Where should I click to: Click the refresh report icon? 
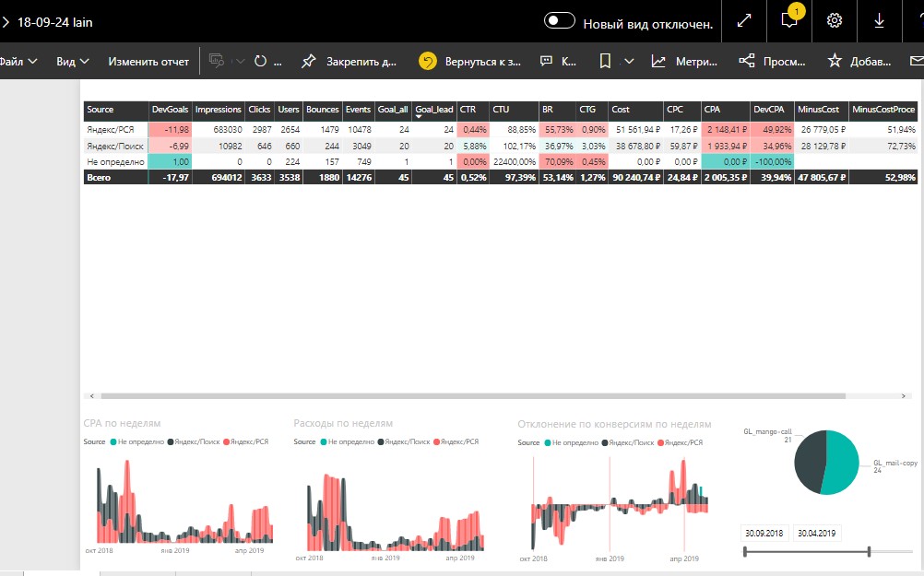(x=260, y=61)
